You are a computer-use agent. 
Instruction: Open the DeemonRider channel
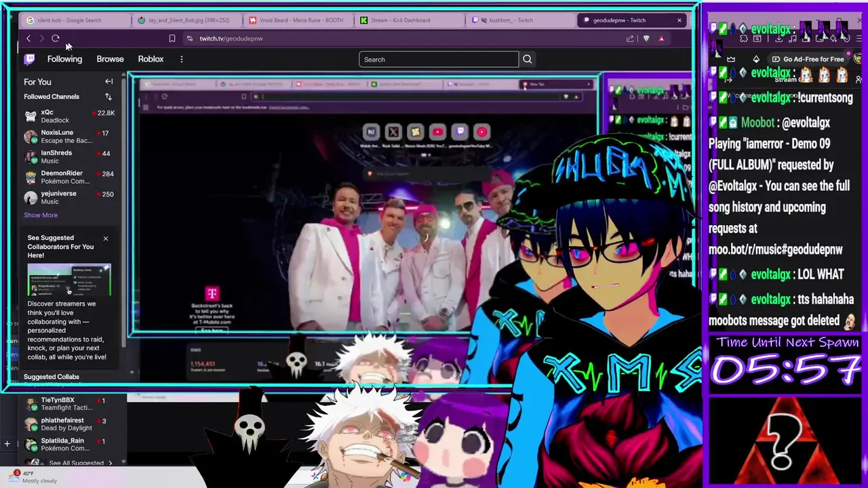coord(69,177)
